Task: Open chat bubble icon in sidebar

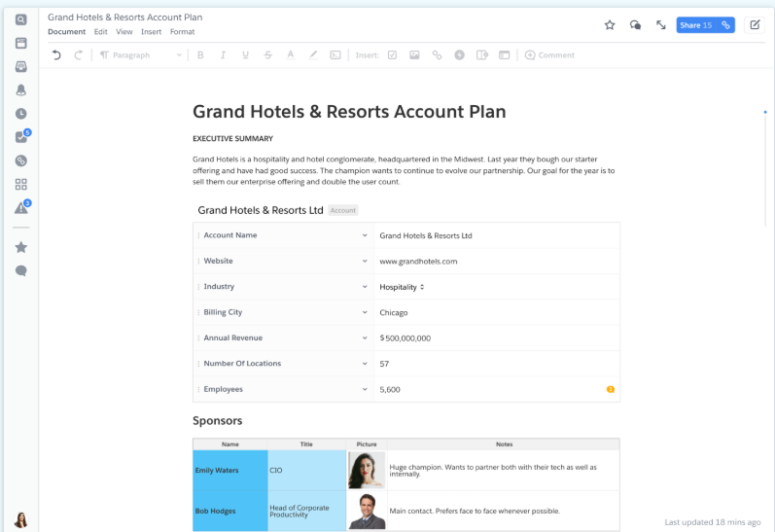Action: 20,270
